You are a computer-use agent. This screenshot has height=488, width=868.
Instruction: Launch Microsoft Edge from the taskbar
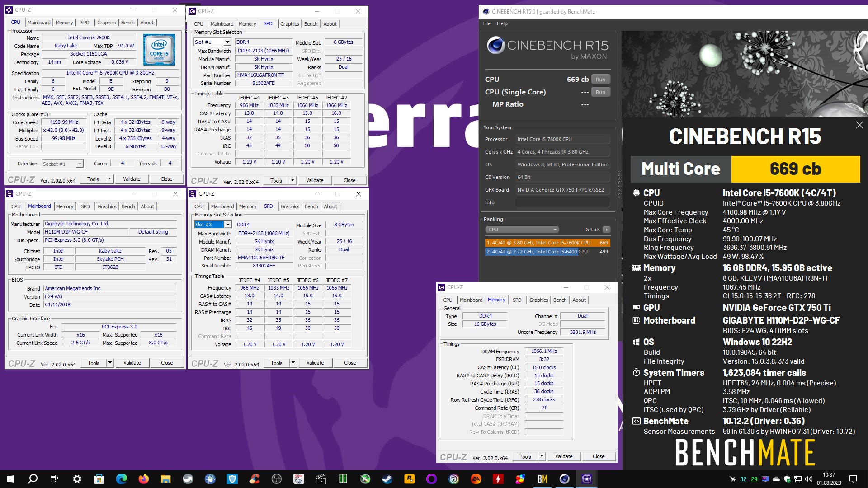click(x=122, y=479)
